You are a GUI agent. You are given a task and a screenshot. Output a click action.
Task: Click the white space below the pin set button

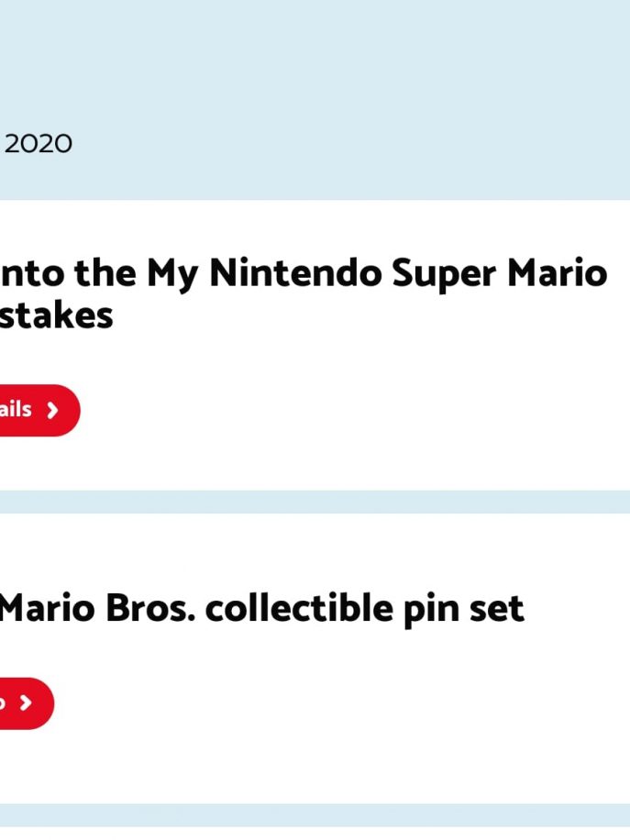tap(315, 766)
